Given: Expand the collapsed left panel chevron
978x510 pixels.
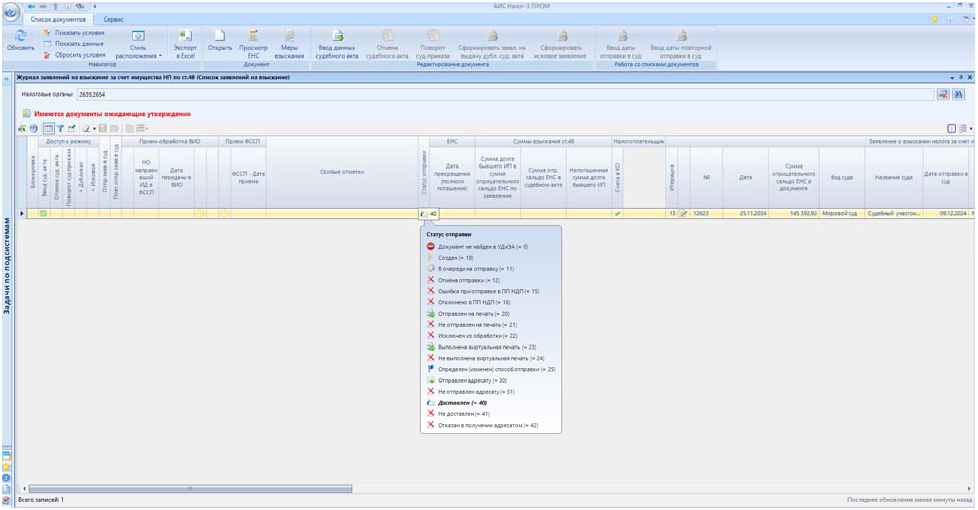Looking at the screenshot, I should (x=8, y=78).
